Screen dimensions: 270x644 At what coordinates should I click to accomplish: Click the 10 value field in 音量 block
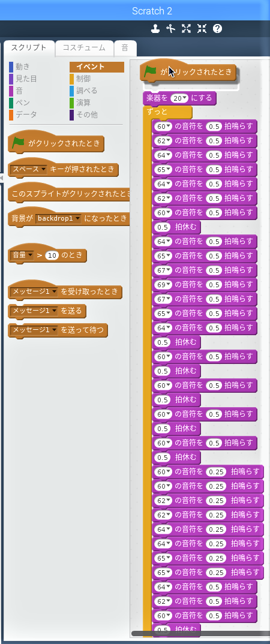point(52,255)
